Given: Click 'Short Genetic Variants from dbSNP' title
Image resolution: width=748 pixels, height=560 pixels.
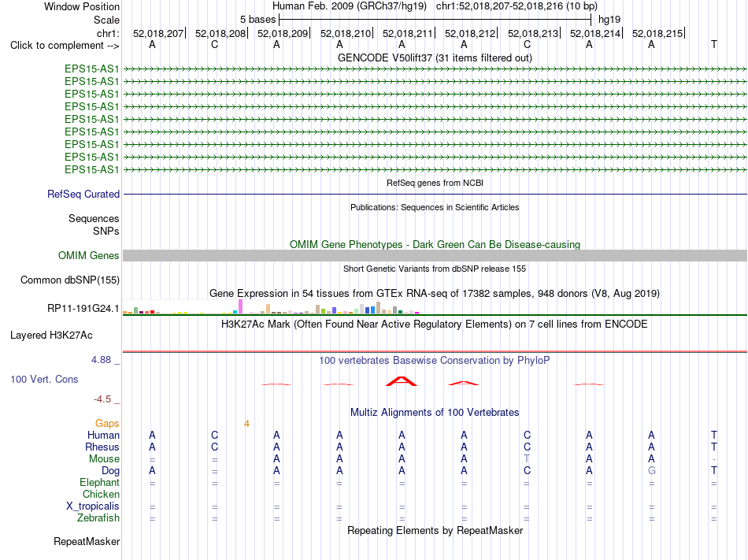Looking at the screenshot, I should [435, 269].
